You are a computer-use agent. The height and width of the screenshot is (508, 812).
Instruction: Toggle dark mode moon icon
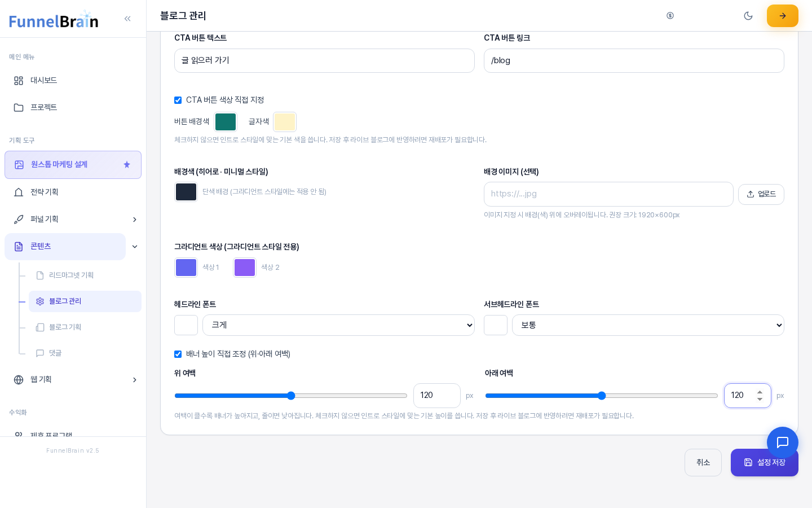coord(748,16)
